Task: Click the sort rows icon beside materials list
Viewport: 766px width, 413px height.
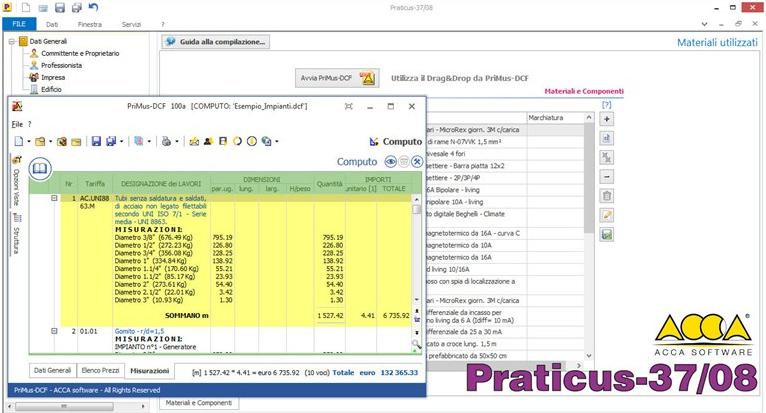Action: tap(607, 138)
